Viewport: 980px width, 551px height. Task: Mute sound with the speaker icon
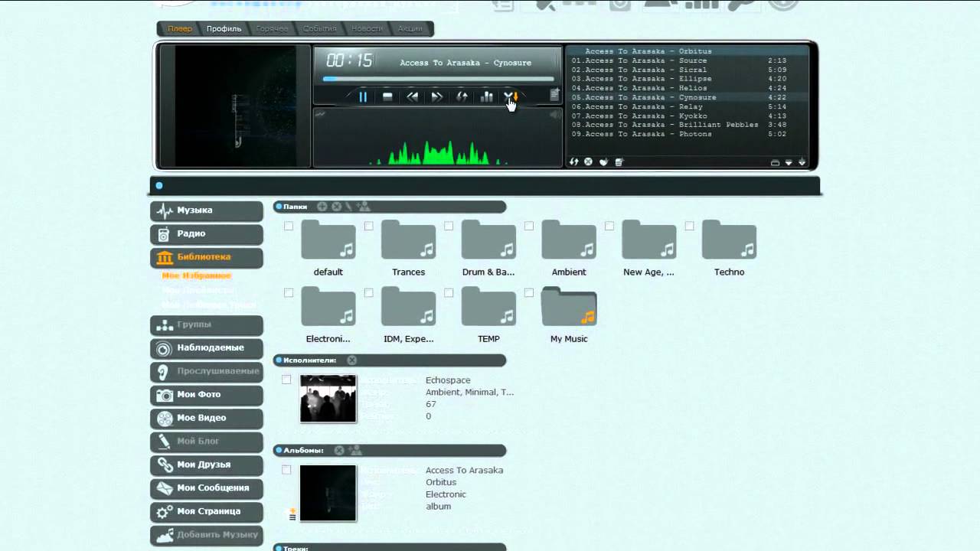pyautogui.click(x=554, y=115)
